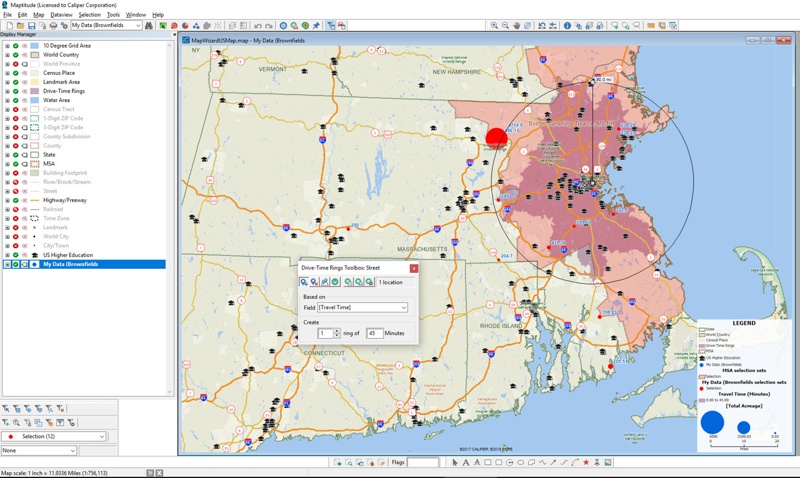Toggle visibility of Highway/Freeway layer
The image size is (800, 478).
(x=15, y=200)
